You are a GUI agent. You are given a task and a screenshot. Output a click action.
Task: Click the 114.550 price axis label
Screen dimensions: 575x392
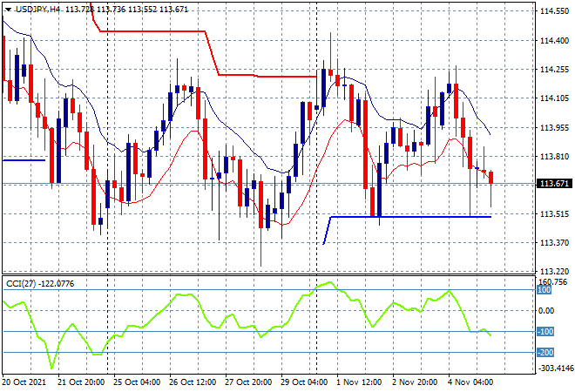pyautogui.click(x=554, y=11)
